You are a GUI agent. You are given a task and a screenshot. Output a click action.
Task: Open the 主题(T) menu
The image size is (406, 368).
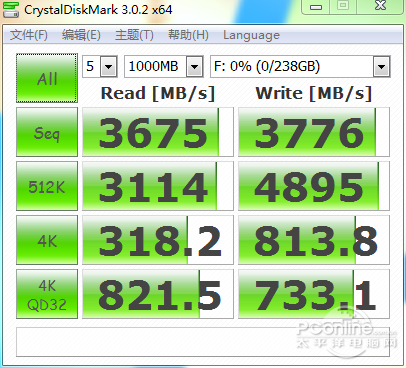pyautogui.click(x=134, y=35)
